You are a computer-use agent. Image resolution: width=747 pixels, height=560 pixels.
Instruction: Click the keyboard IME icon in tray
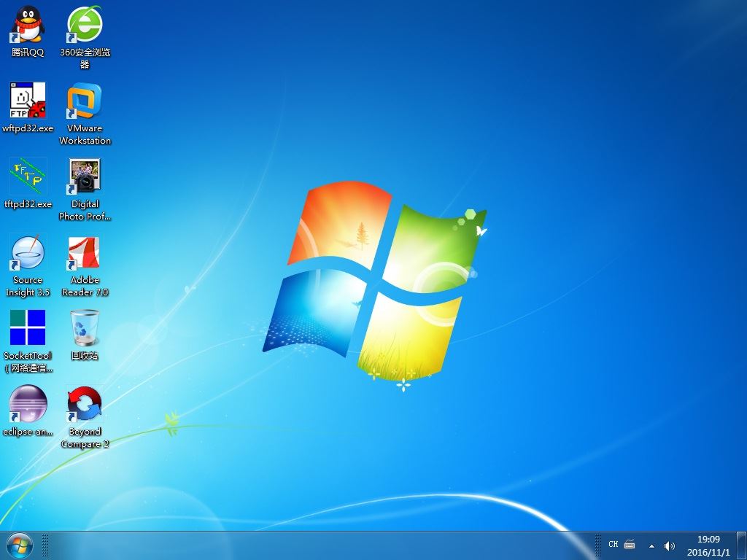click(x=630, y=544)
